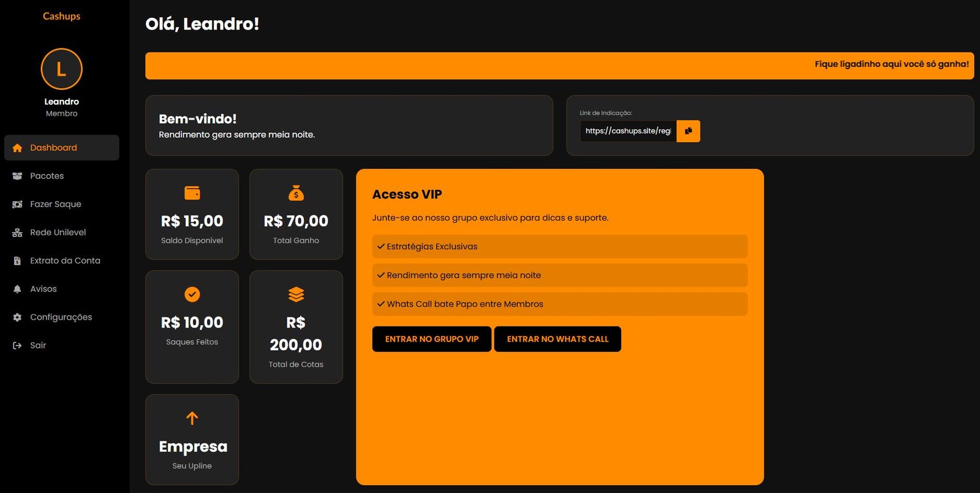Click the upward arrow icon on the Empresa card
Image resolution: width=980 pixels, height=493 pixels.
(192, 418)
